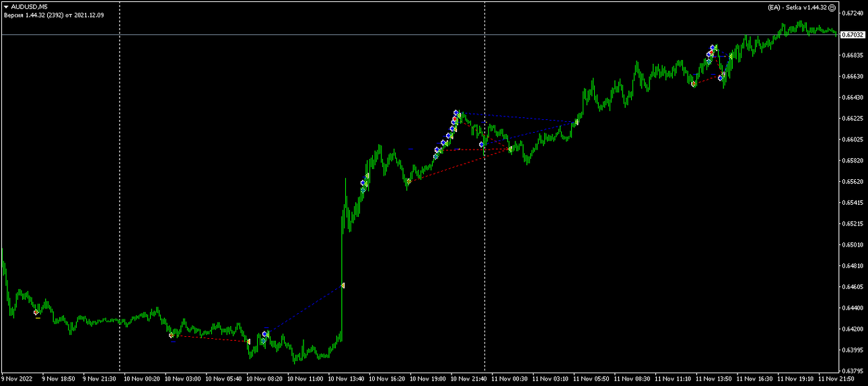The width and height of the screenshot is (868, 386).
Task: Select the red sell marker near 11 Nov 13:50
Action: (x=693, y=84)
